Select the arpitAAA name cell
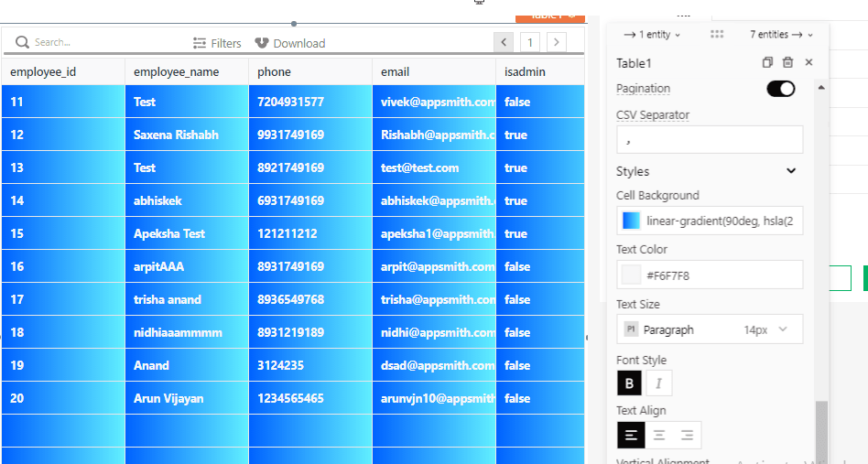This screenshot has width=868, height=464. (x=187, y=266)
